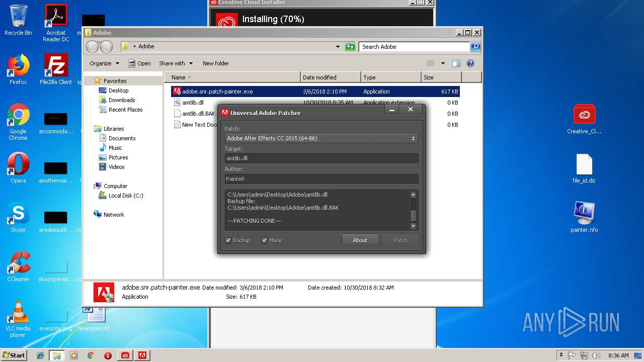Toggle the Backup checkbox in patcher

[228, 240]
